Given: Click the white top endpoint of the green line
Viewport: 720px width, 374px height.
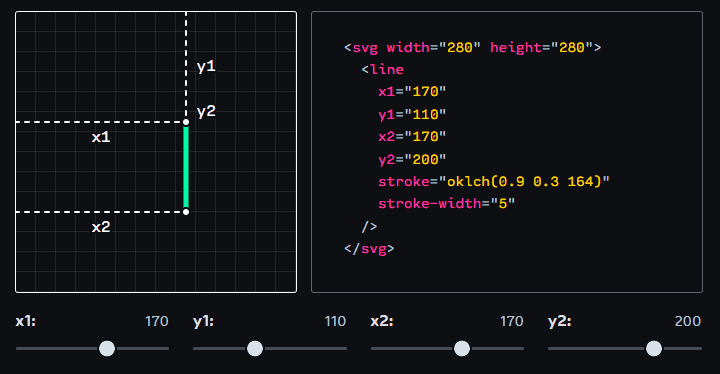Looking at the screenshot, I should point(186,122).
